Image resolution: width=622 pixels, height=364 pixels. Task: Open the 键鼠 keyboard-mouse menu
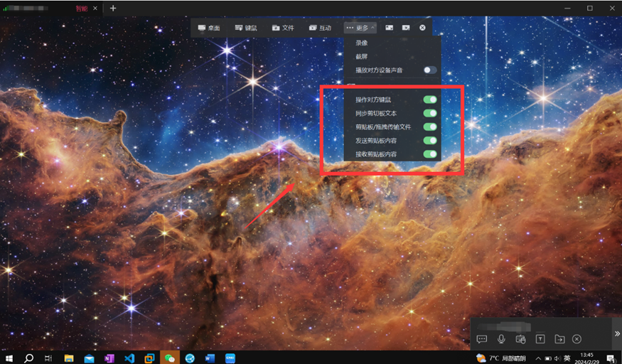pos(246,28)
